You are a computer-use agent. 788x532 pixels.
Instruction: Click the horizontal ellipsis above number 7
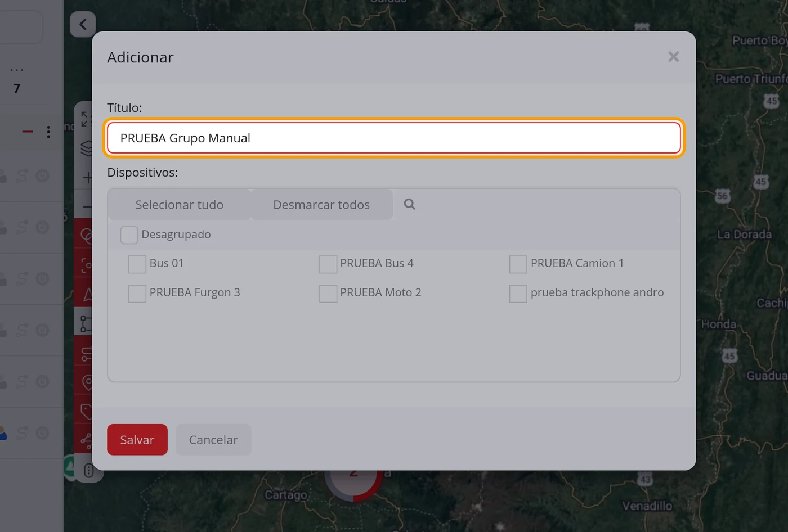[17, 70]
